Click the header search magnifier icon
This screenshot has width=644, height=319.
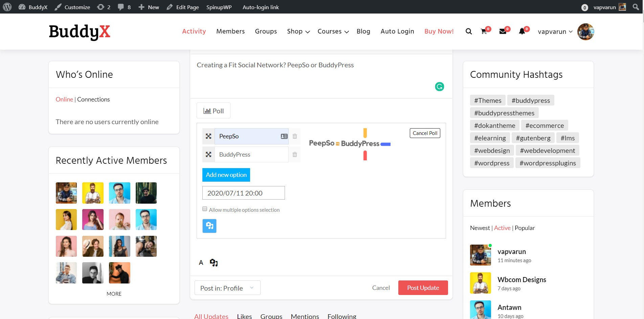(469, 31)
